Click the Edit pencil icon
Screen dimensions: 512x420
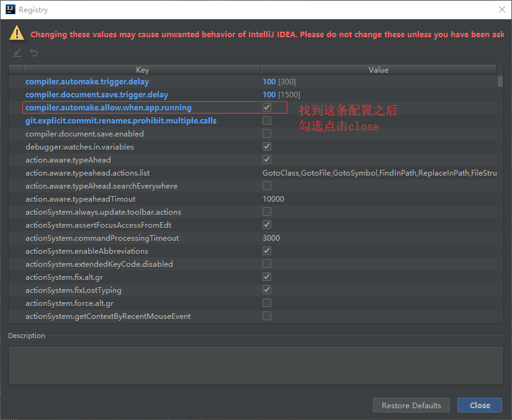17,53
